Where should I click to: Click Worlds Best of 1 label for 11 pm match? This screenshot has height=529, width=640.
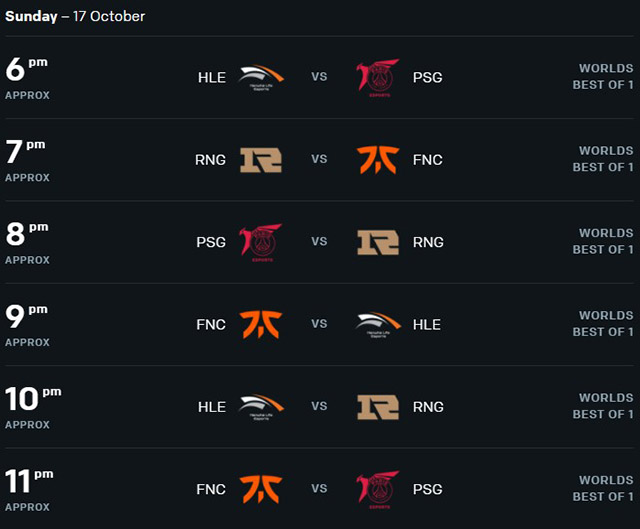603,488
